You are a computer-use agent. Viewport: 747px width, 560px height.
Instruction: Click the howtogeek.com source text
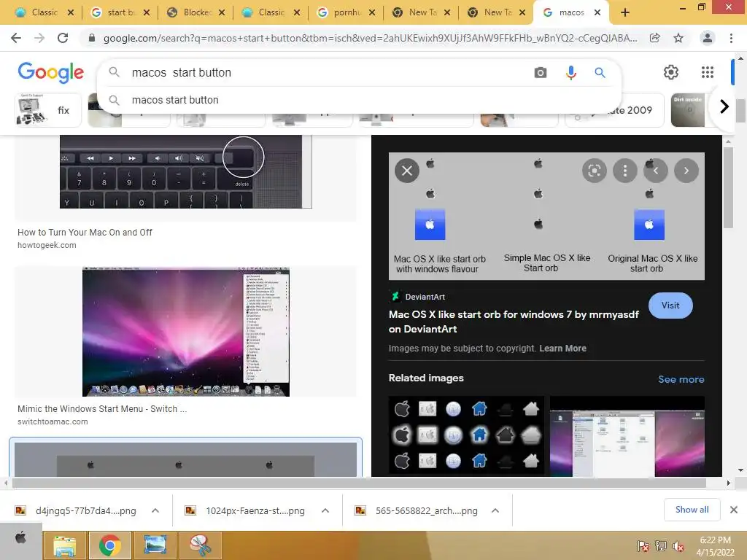pyautogui.click(x=47, y=245)
